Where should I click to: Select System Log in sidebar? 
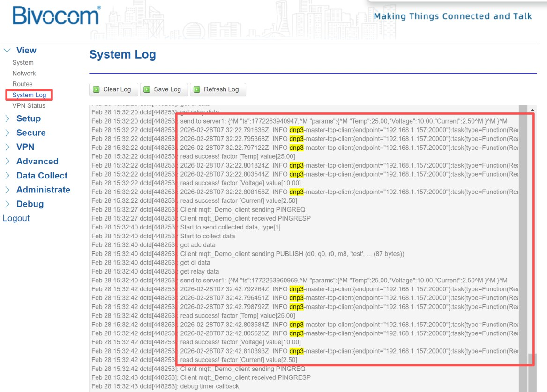click(x=29, y=95)
